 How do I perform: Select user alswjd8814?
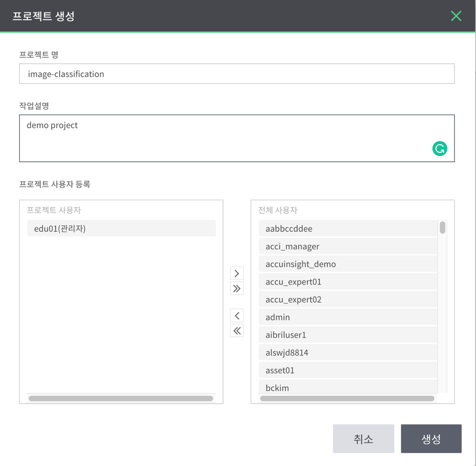[x=348, y=352]
